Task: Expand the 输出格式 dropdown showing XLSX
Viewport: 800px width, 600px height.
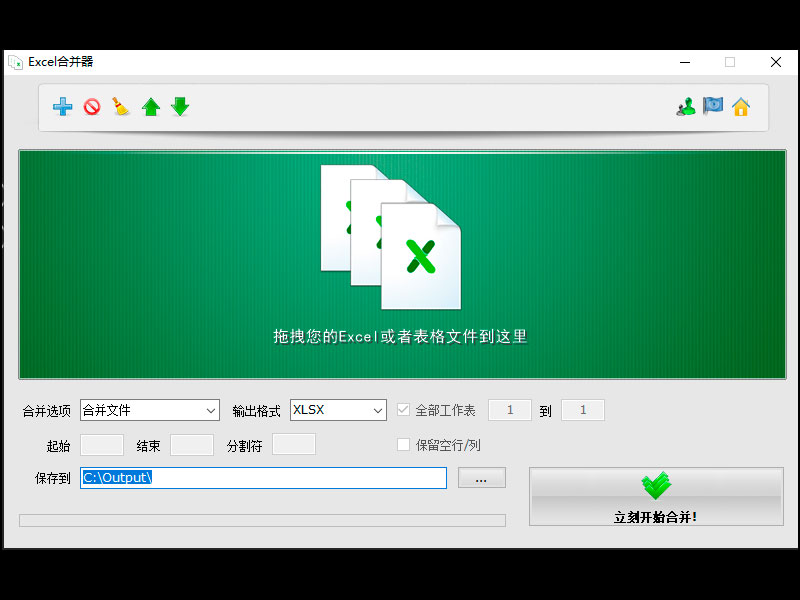Action: pos(338,410)
